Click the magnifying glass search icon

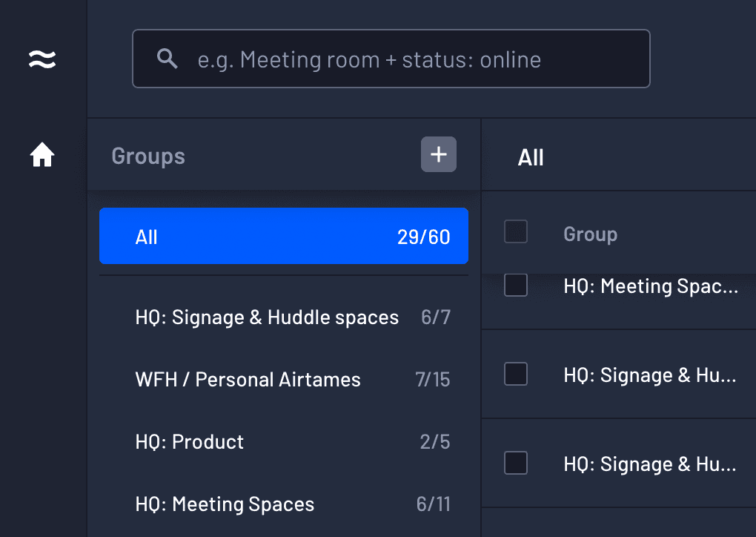[167, 59]
